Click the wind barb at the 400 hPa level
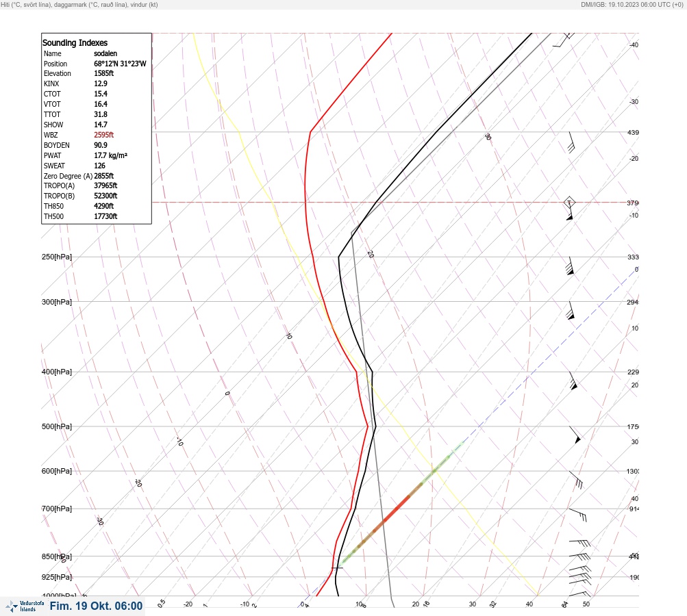687x616 pixels. (573, 381)
